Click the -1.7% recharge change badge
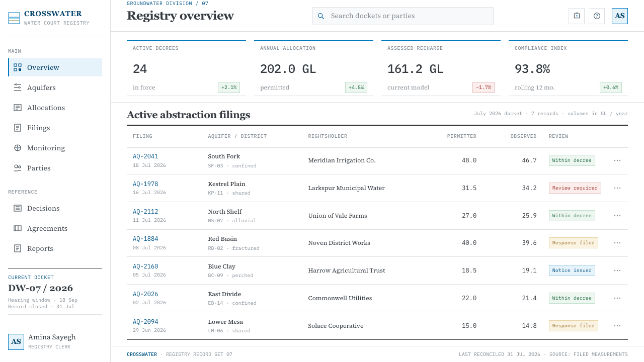 (484, 87)
